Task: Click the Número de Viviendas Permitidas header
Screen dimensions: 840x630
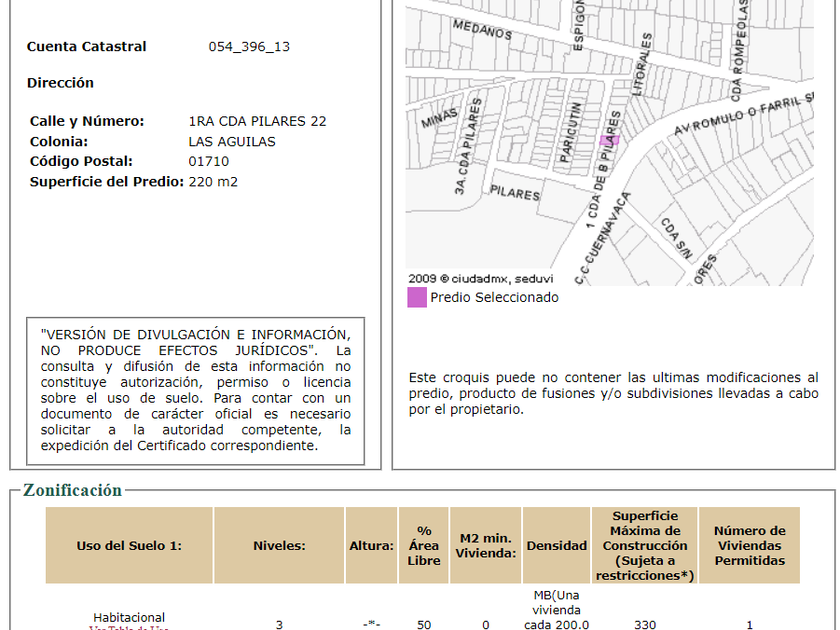Action: tap(749, 546)
